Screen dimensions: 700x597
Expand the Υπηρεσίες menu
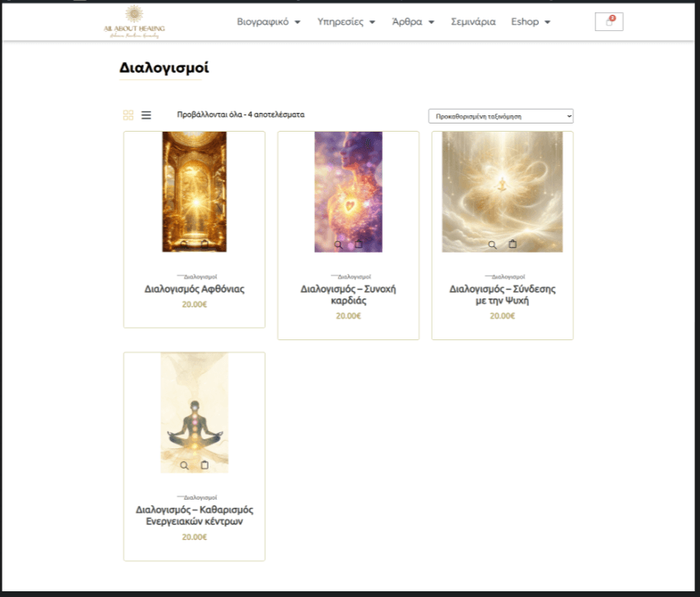(346, 22)
